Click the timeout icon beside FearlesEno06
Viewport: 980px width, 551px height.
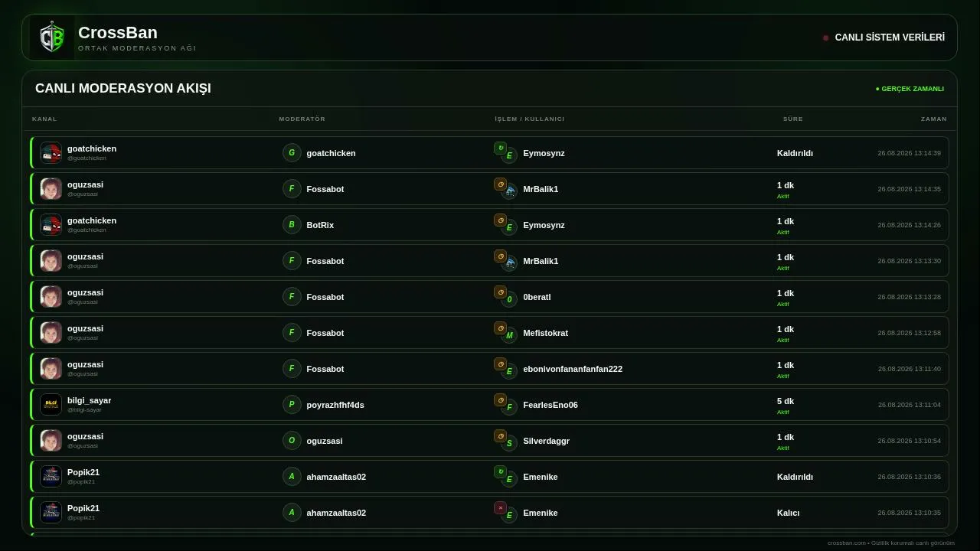tap(500, 399)
